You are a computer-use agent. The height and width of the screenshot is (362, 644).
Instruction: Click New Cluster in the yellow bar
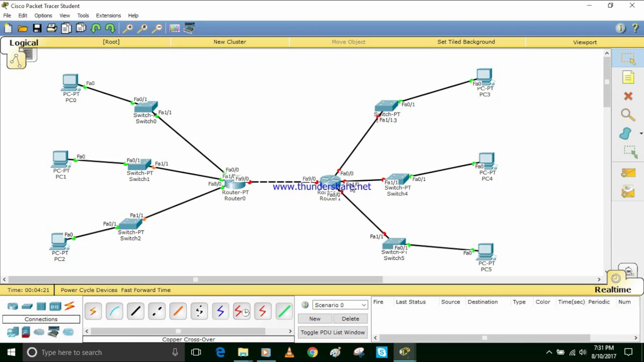pyautogui.click(x=230, y=42)
